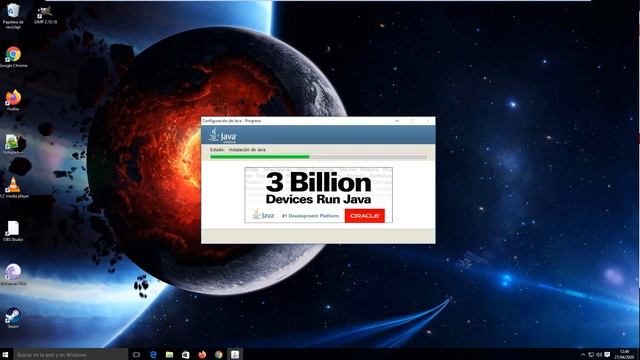Launch Microsoft Edge from the taskbar

[153, 355]
